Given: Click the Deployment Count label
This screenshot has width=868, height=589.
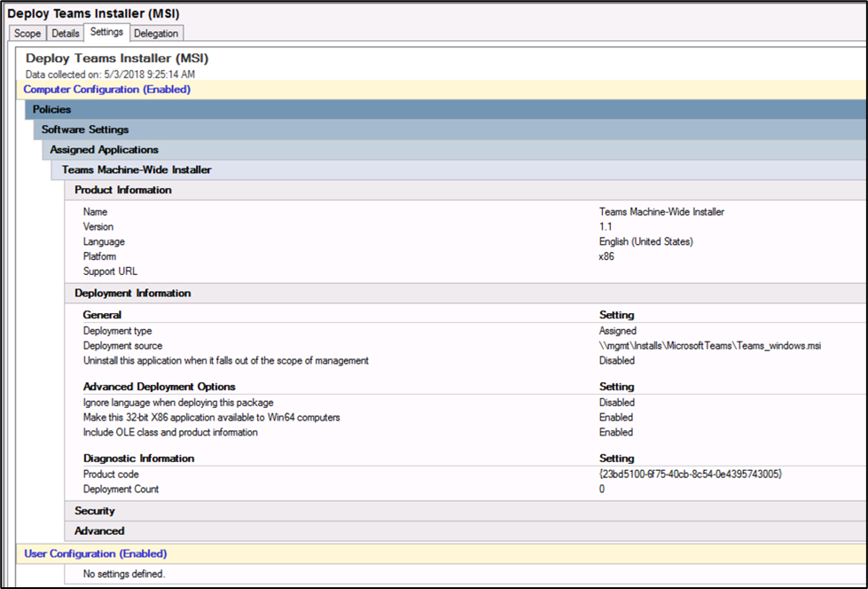Looking at the screenshot, I should pyautogui.click(x=121, y=490).
